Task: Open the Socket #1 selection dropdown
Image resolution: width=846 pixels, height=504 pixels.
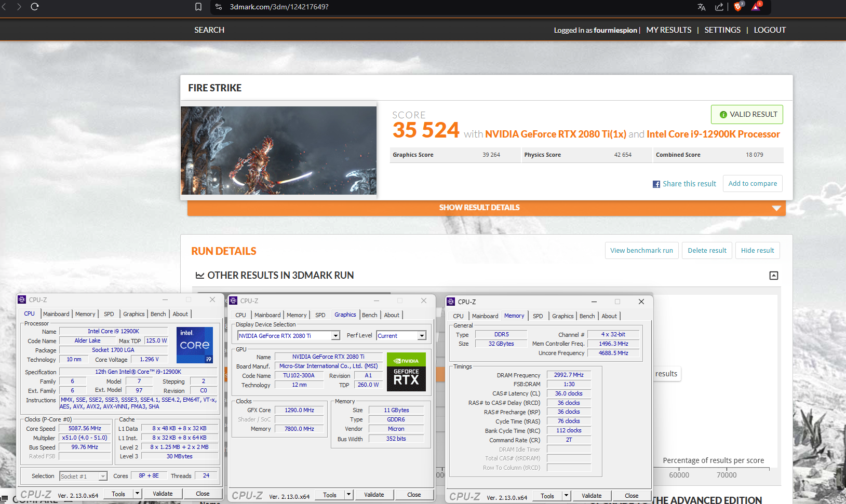Action: point(103,476)
